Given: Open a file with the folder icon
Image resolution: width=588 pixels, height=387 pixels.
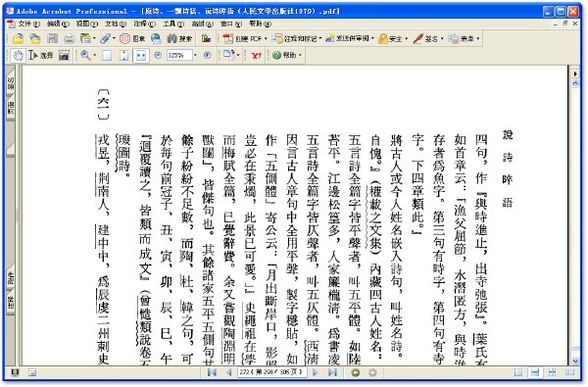Looking at the screenshot, I should pyautogui.click(x=18, y=38).
